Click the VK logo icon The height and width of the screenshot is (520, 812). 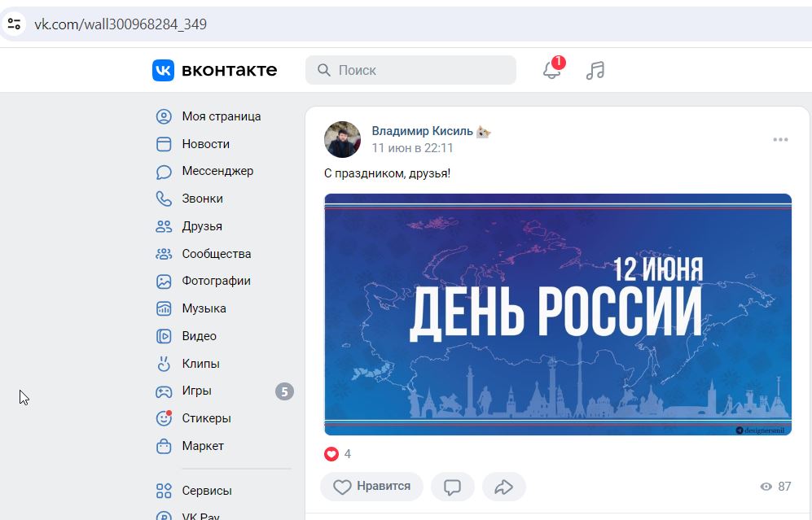(x=163, y=70)
